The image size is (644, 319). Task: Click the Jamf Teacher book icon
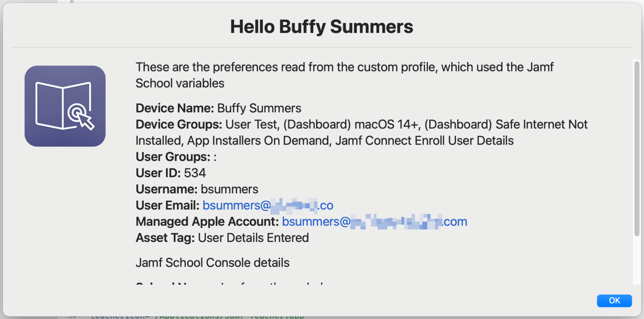point(65,106)
